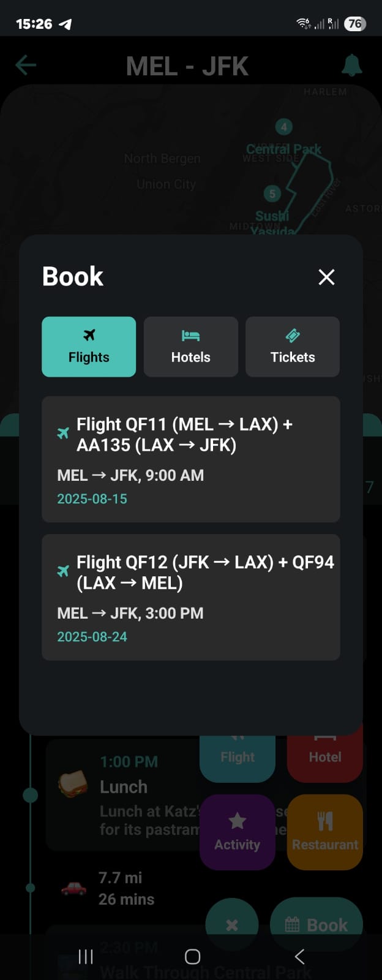Tap the orange Restaurant button
The image size is (382, 980).
click(x=325, y=832)
